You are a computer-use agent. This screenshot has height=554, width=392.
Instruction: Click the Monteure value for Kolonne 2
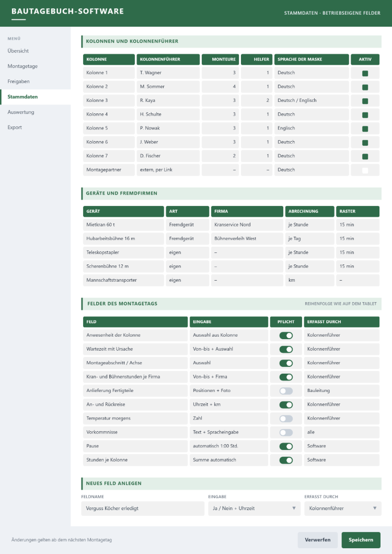point(220,87)
